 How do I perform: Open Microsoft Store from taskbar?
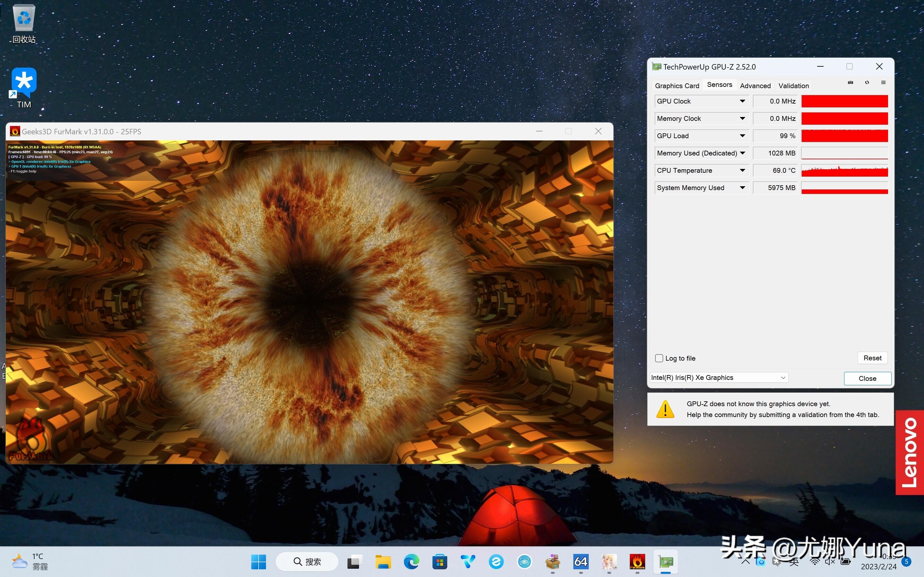tap(440, 561)
